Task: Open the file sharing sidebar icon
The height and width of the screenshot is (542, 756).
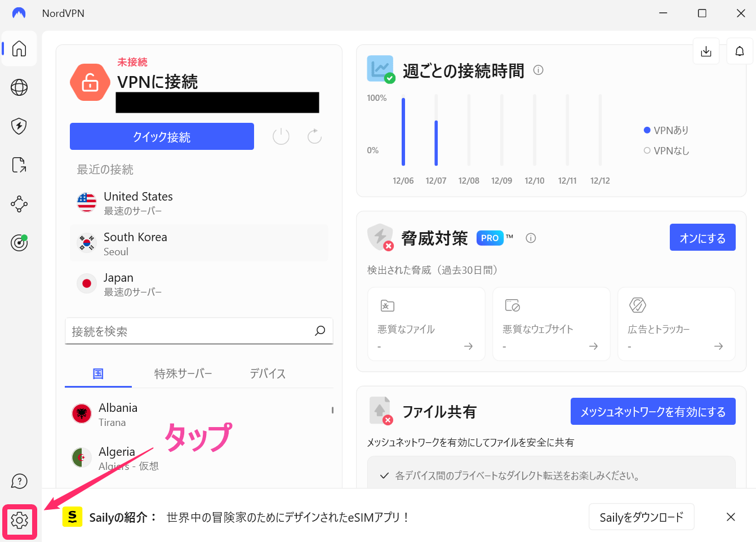Action: [x=19, y=165]
